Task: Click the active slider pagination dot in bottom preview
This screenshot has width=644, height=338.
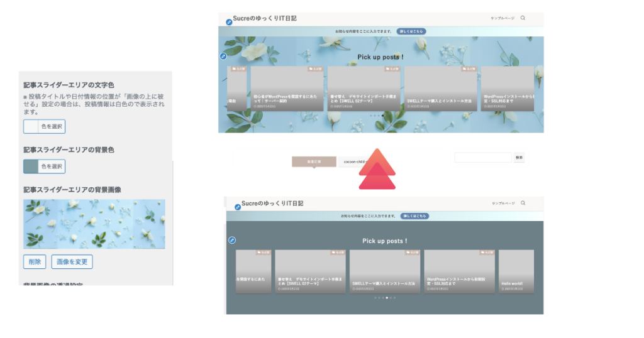Action: click(386, 298)
